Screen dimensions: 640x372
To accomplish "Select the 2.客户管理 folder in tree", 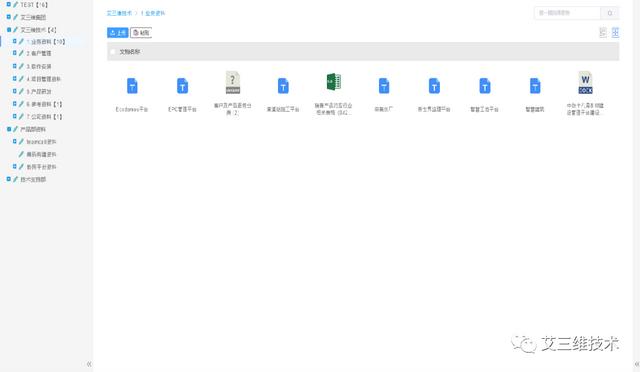I will (39, 53).
